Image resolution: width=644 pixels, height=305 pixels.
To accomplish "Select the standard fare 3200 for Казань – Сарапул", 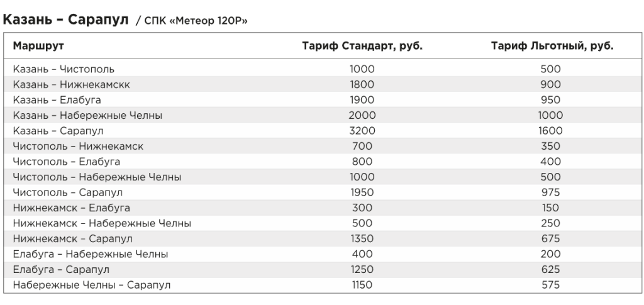I will point(362,131).
